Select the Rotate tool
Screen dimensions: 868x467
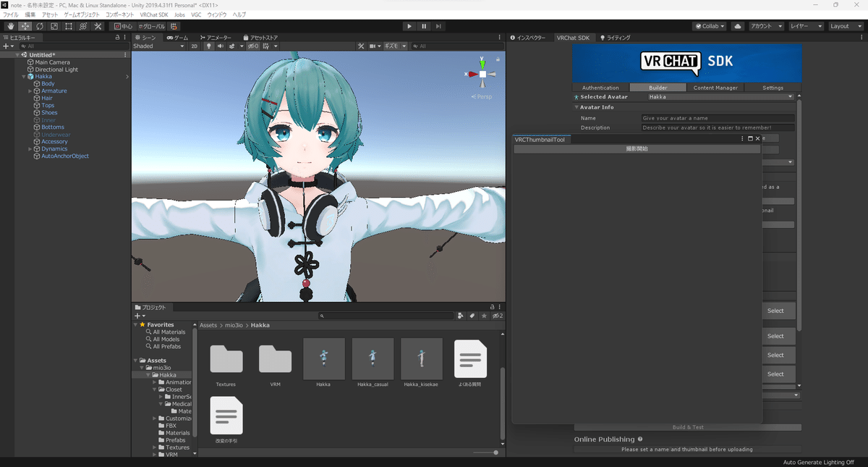point(39,26)
